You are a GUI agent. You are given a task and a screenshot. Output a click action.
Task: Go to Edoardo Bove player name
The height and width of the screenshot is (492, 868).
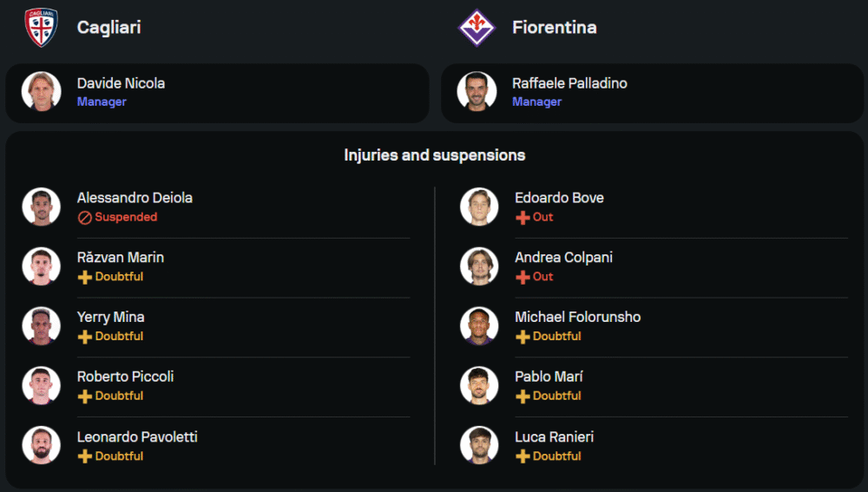559,198
